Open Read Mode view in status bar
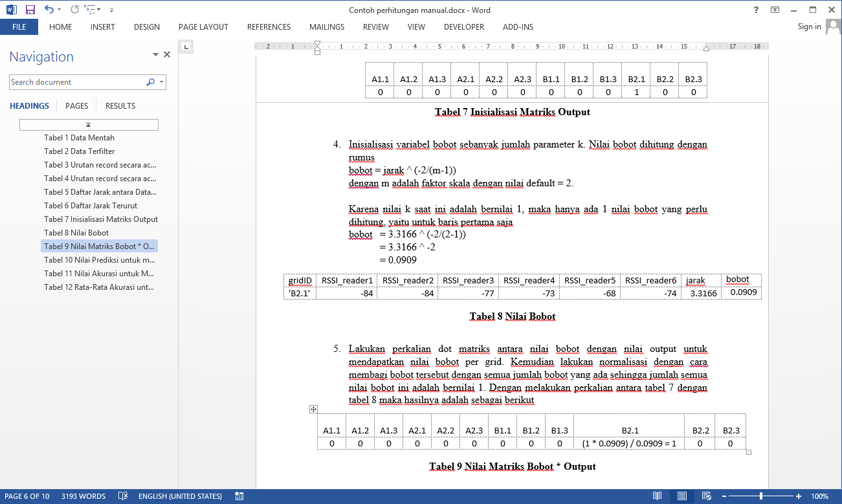The height and width of the screenshot is (504, 842). (x=657, y=496)
